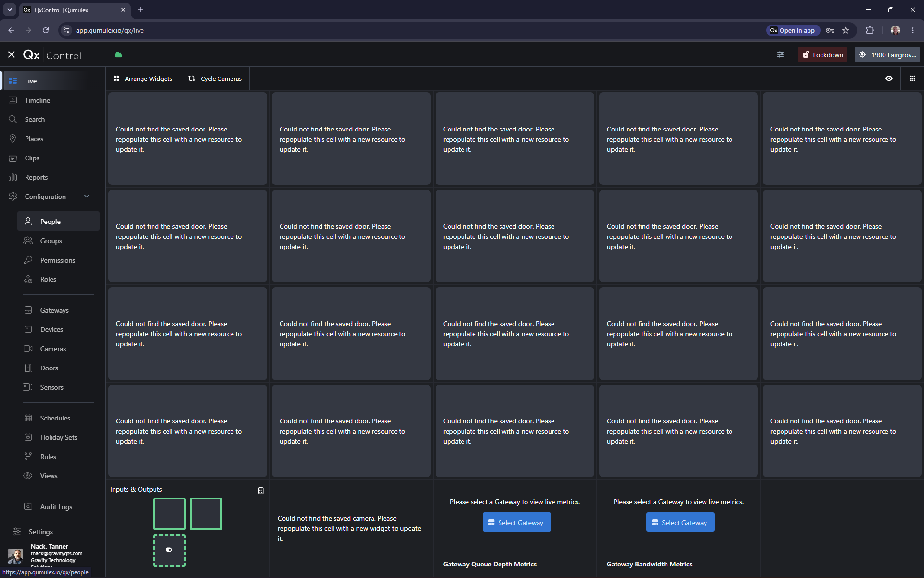Select the first green input square

pyautogui.click(x=169, y=514)
